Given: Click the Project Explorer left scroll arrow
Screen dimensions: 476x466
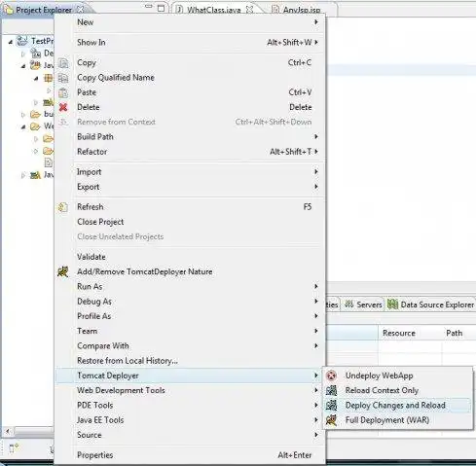Looking at the screenshot, I should pyautogui.click(x=8, y=432).
